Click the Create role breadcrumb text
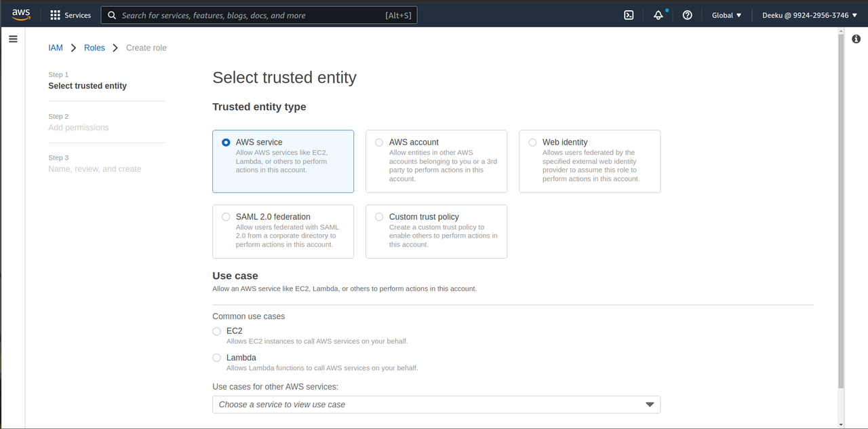 [x=146, y=48]
